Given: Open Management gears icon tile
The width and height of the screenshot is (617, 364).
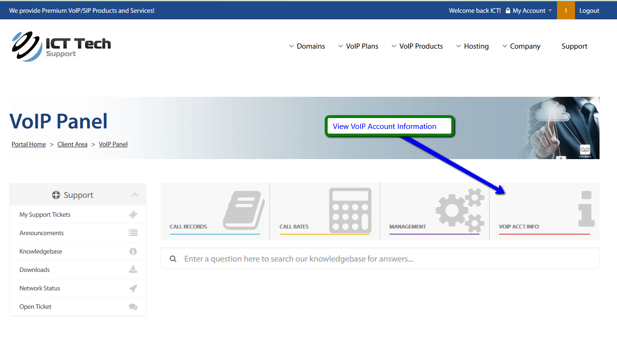Looking at the screenshot, I should pos(460,210).
